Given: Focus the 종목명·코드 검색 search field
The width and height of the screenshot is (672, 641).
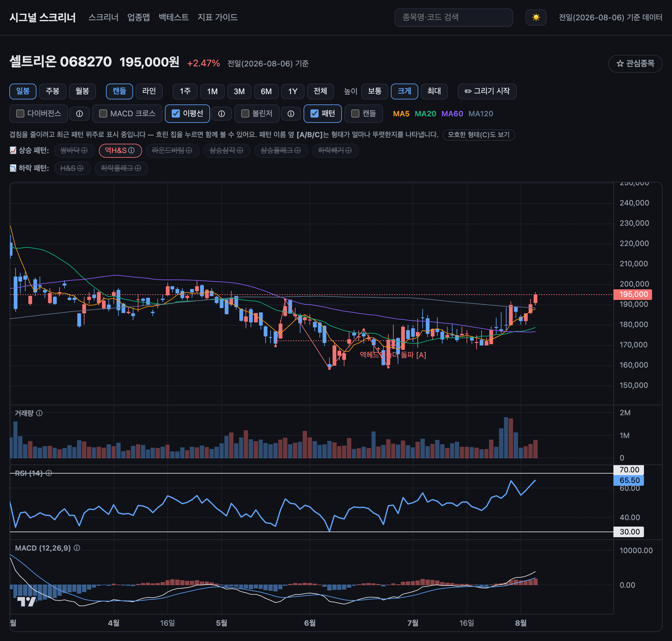Looking at the screenshot, I should point(454,17).
